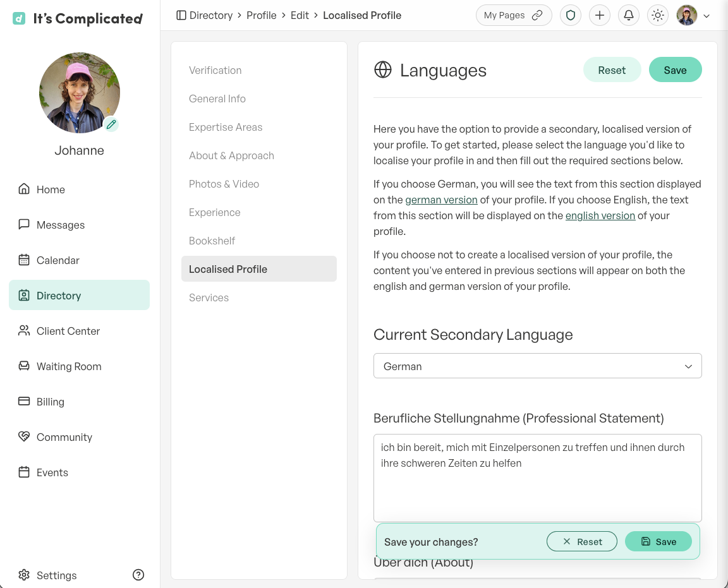This screenshot has width=728, height=588.
Task: Click the shield icon in top bar
Action: click(x=570, y=15)
